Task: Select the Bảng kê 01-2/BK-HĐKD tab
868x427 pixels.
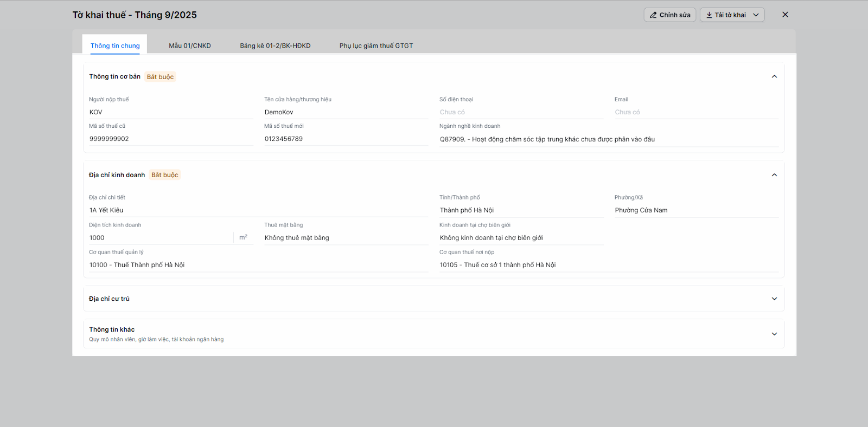Action: click(275, 46)
